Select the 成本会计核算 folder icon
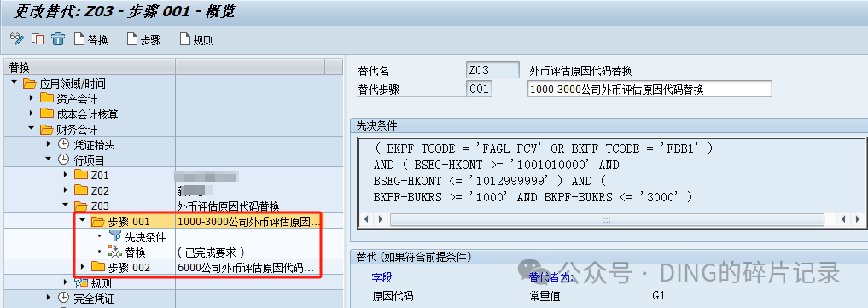 (46, 114)
